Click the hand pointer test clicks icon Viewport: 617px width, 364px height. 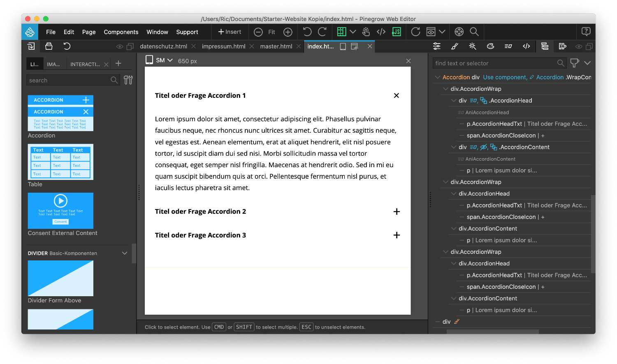click(x=366, y=32)
